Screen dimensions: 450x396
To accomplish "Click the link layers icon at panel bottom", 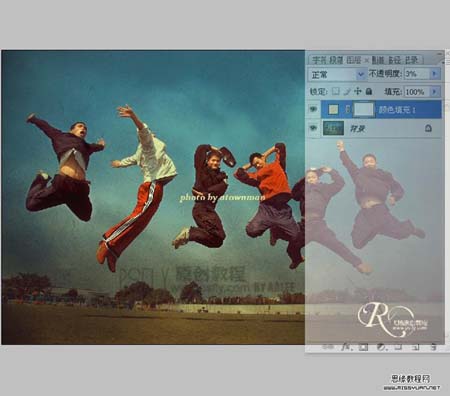I will click(x=329, y=347).
